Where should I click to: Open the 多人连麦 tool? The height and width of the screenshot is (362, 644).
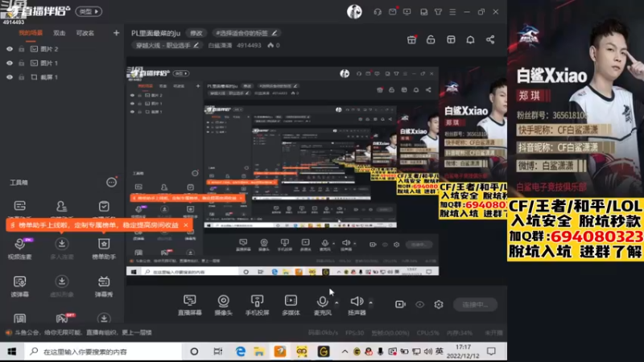coord(62,248)
